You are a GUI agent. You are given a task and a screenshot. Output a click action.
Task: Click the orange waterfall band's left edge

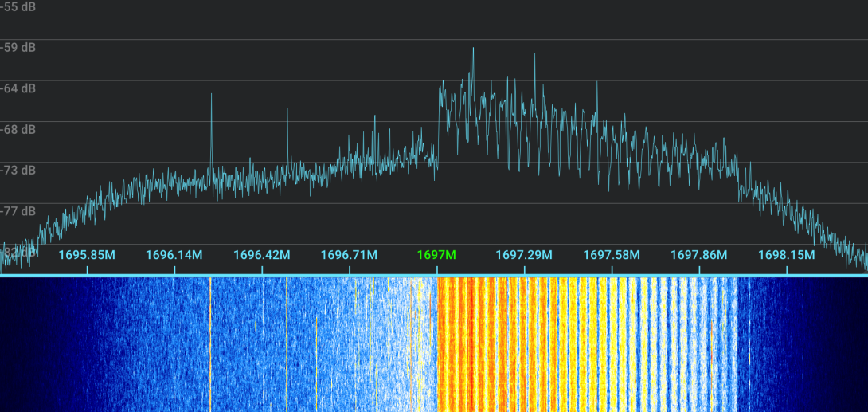tap(440, 343)
